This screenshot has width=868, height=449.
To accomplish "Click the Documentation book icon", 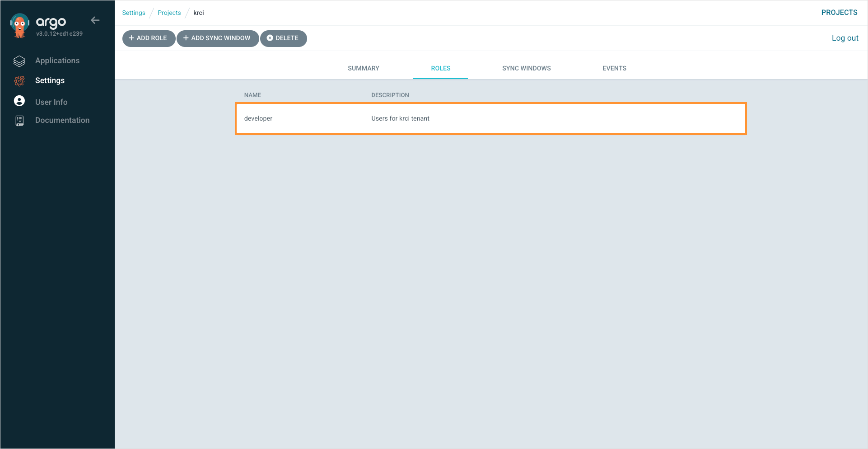I will pyautogui.click(x=19, y=121).
